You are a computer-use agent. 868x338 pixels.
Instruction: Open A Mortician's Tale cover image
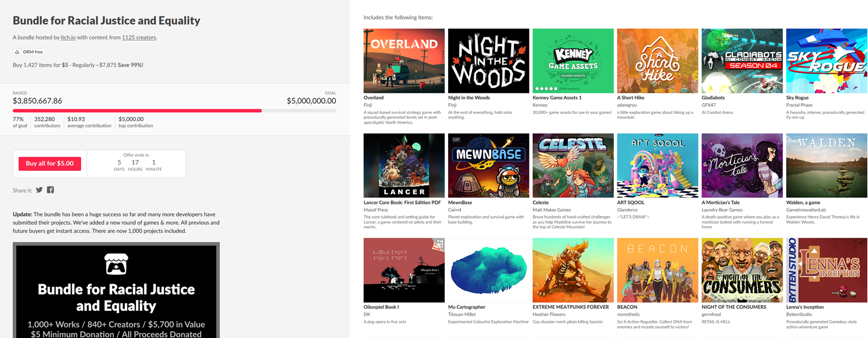[x=742, y=165]
